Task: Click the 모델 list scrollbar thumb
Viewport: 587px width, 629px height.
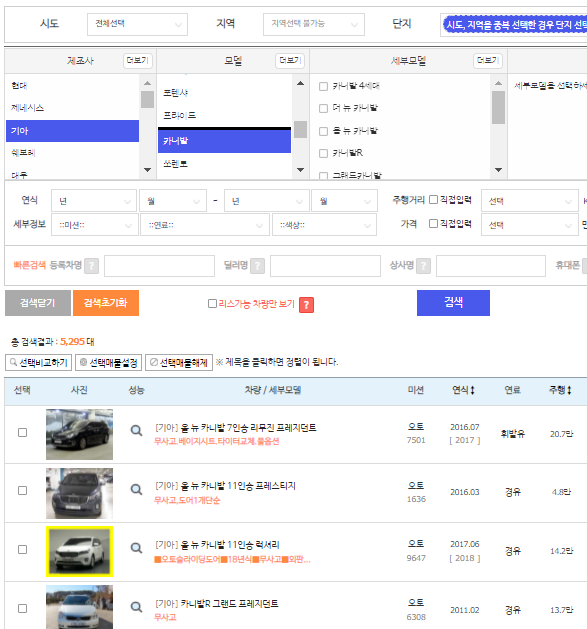Action: [x=300, y=130]
